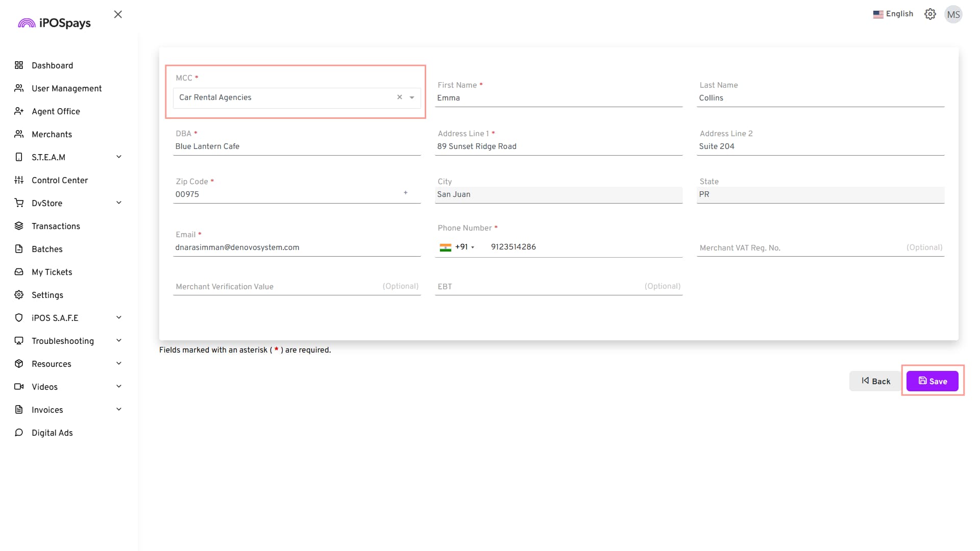Click the Agent Office add-user icon
980x551 pixels.
coord(19,111)
